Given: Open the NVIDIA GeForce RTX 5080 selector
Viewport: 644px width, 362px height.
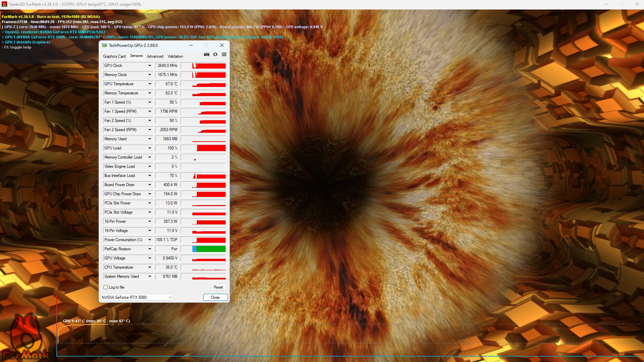Looking at the screenshot, I should (137, 297).
